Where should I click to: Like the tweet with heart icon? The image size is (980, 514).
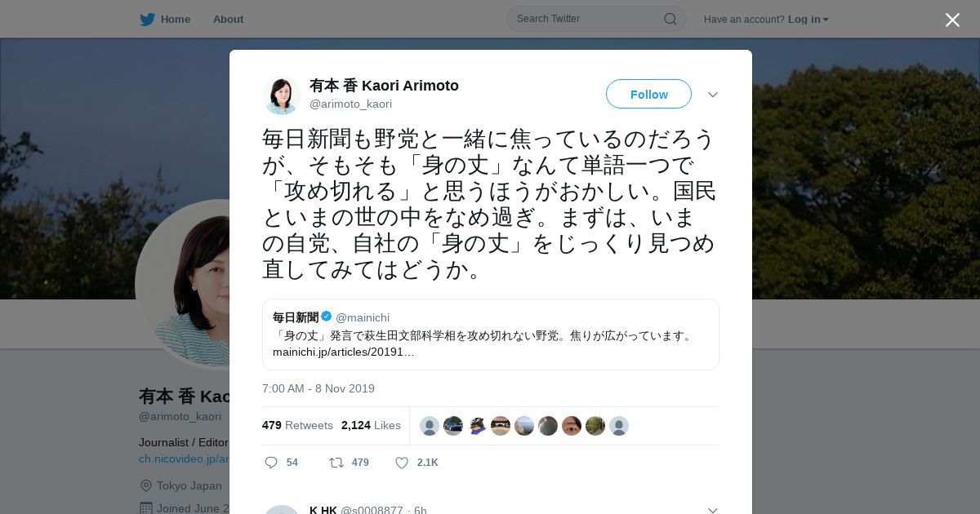(x=402, y=463)
